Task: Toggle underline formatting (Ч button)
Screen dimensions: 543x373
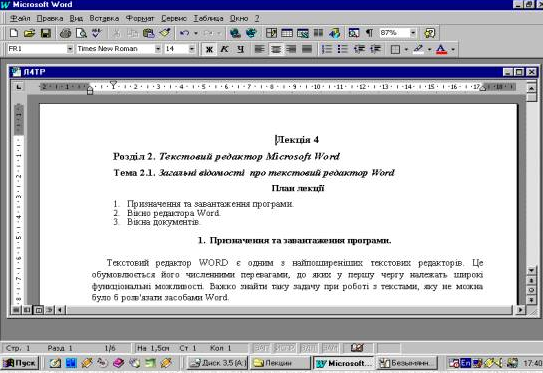Action: [240, 49]
